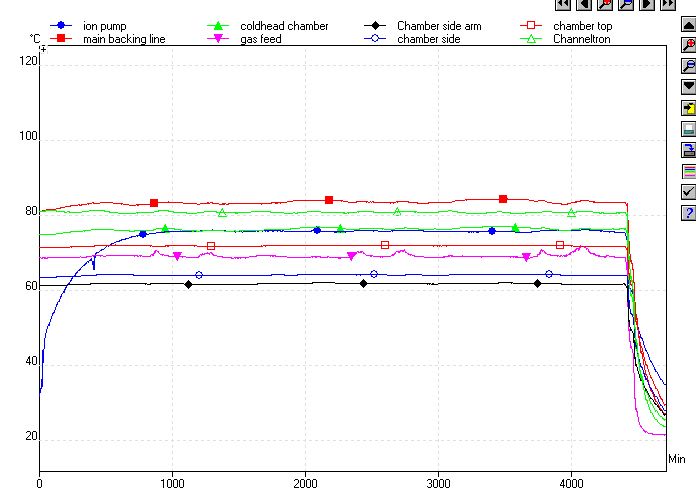
Task: Click the '40' temperature axis label
Action: (32, 361)
